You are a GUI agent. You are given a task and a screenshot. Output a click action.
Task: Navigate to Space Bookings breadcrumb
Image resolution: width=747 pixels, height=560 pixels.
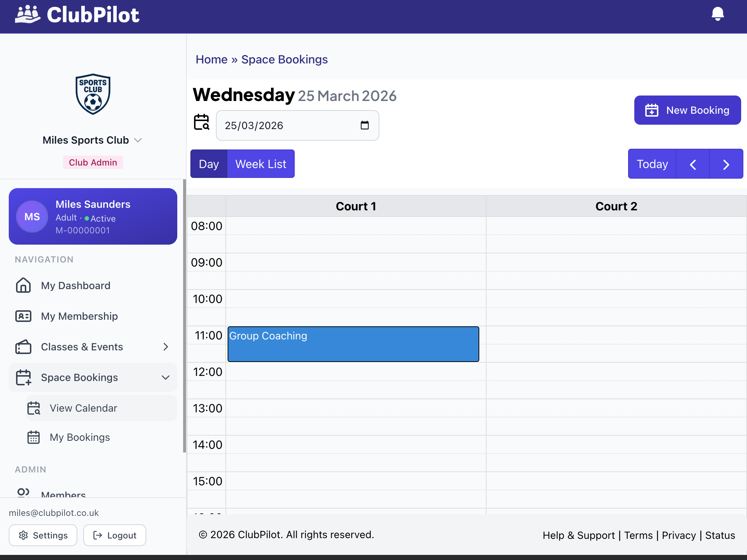pos(284,59)
